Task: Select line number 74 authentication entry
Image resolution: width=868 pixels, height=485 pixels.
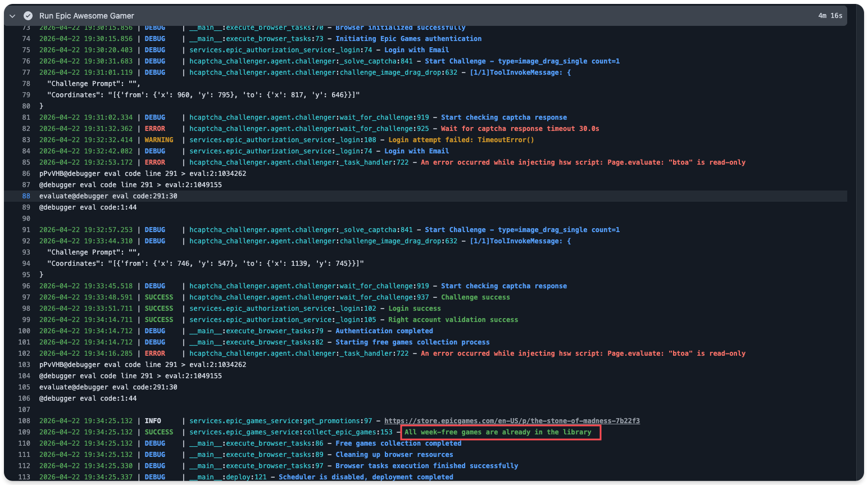Action: coord(26,39)
